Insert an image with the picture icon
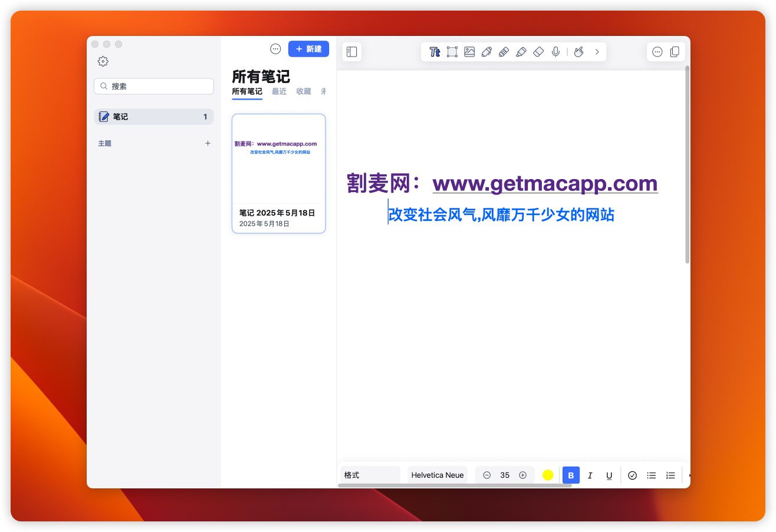Image resolution: width=776 pixels, height=532 pixels. [x=469, y=52]
